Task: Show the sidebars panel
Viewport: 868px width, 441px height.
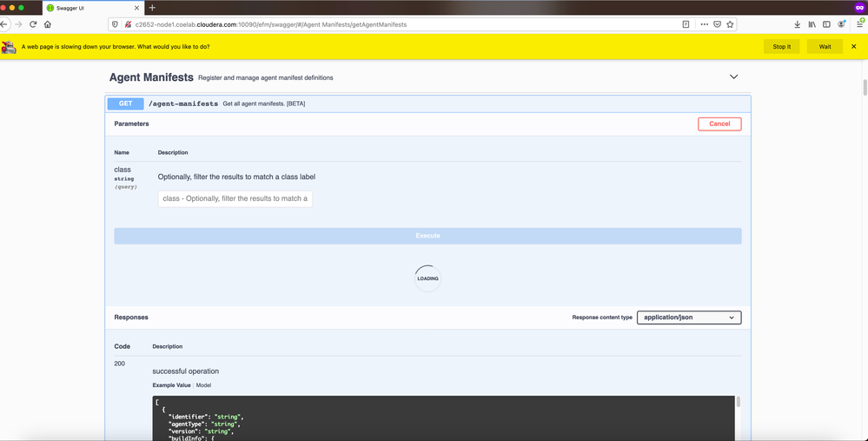Action: tap(826, 24)
